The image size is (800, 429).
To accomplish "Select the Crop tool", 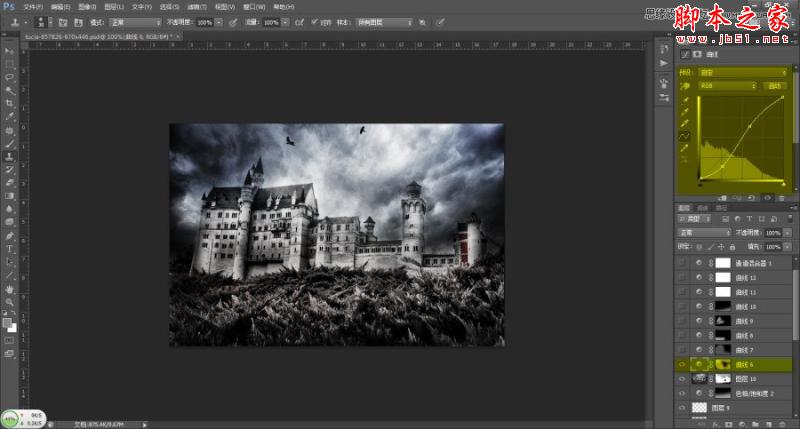I will pyautogui.click(x=9, y=104).
